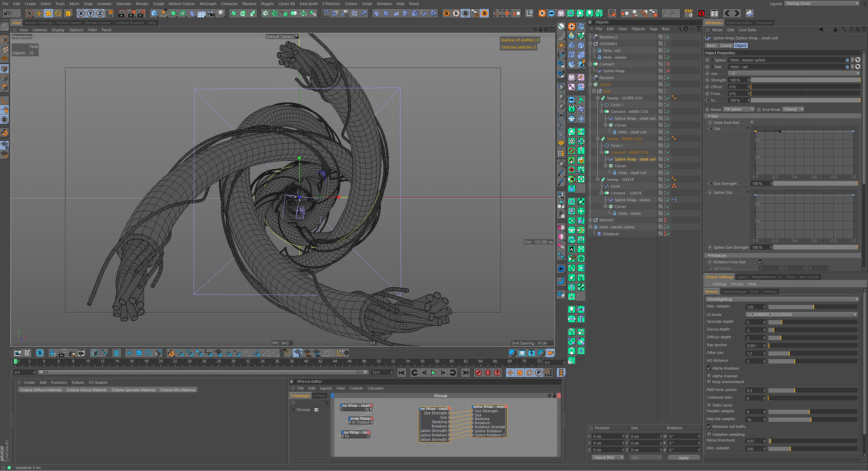Add a Camera object
Screen dimensions: 868x471
(211, 14)
